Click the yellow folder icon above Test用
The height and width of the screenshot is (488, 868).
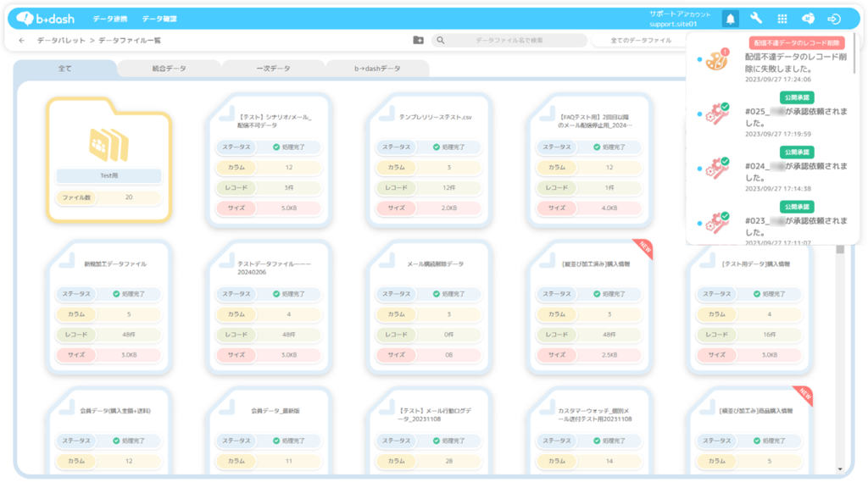[x=109, y=144]
